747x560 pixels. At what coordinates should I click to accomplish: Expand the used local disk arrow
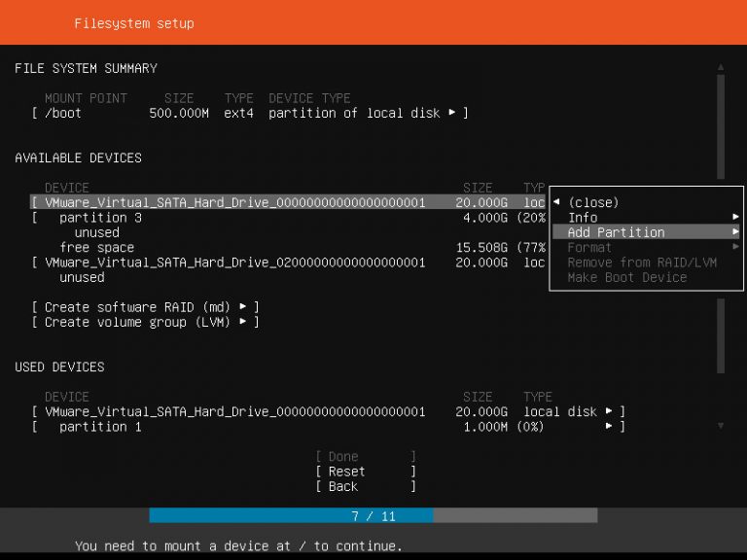tap(609, 410)
